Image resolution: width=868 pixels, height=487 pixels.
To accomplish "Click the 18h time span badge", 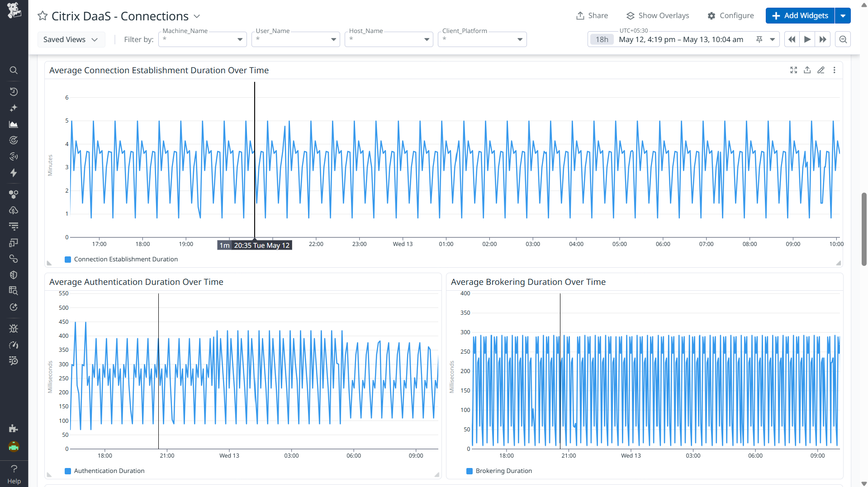I will [602, 39].
